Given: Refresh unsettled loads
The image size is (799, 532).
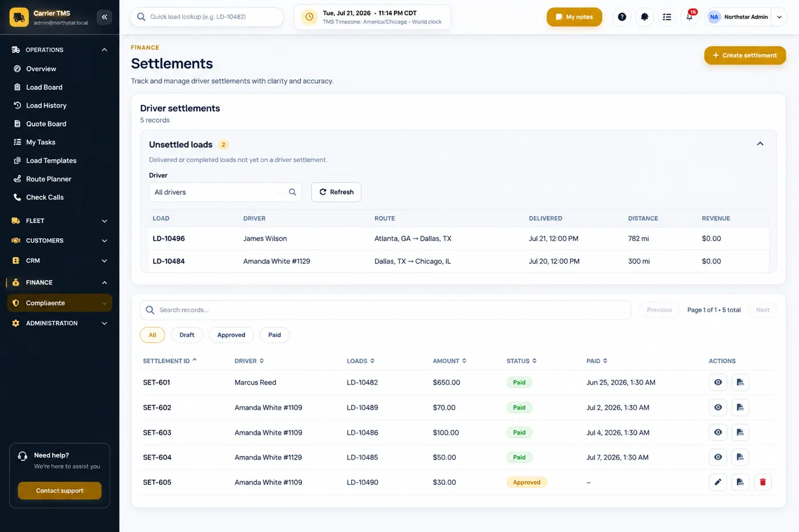Looking at the screenshot, I should coord(336,192).
